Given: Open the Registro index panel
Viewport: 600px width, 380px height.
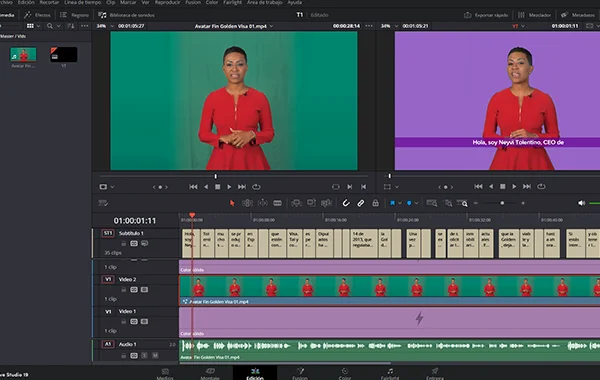Looking at the screenshot, I should pyautogui.click(x=74, y=15).
